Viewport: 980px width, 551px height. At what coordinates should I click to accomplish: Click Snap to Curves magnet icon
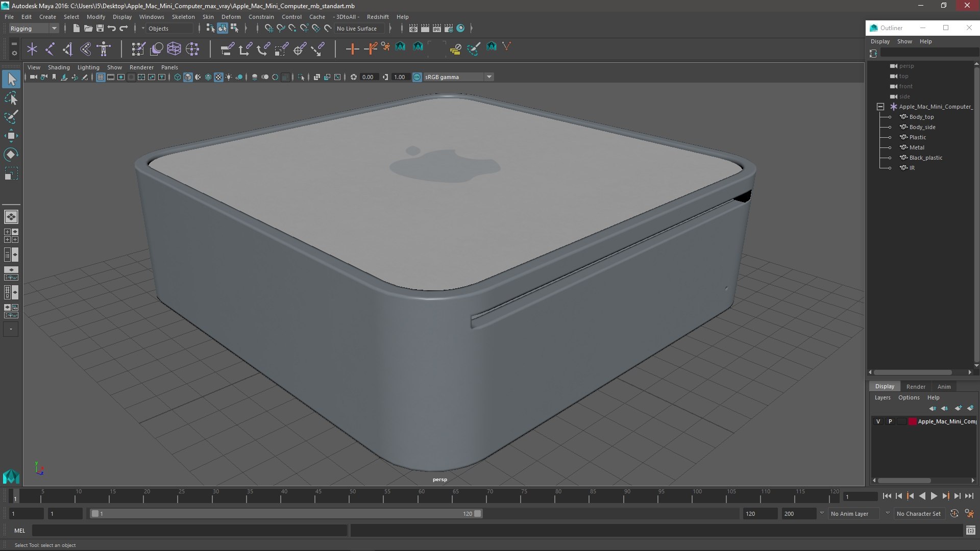pos(280,29)
